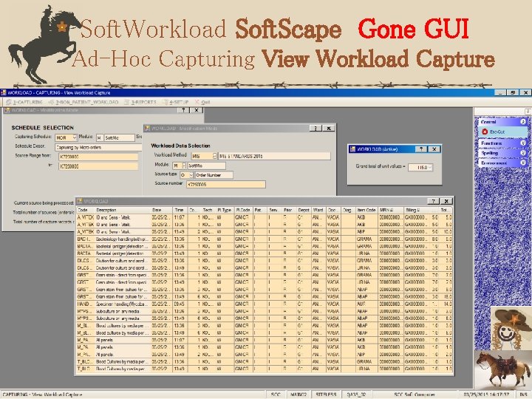The image size is (532, 399).
Task: Close the WORKLOAD table window
Action: [446, 201]
